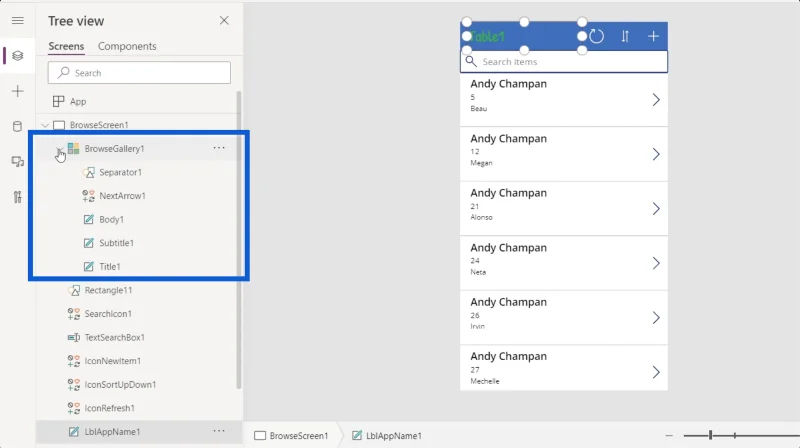
Task: Click the refresh icon in app header
Action: pyautogui.click(x=596, y=36)
